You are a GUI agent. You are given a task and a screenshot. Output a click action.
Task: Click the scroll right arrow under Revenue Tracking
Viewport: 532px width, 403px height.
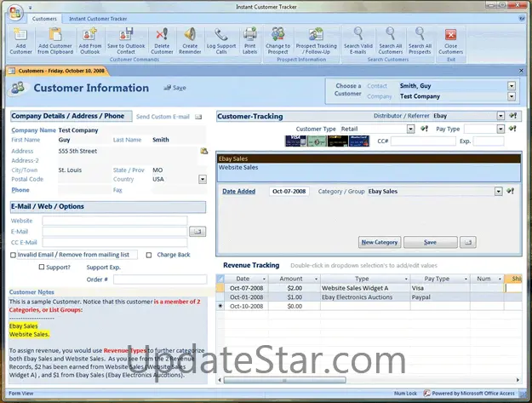tap(518, 380)
